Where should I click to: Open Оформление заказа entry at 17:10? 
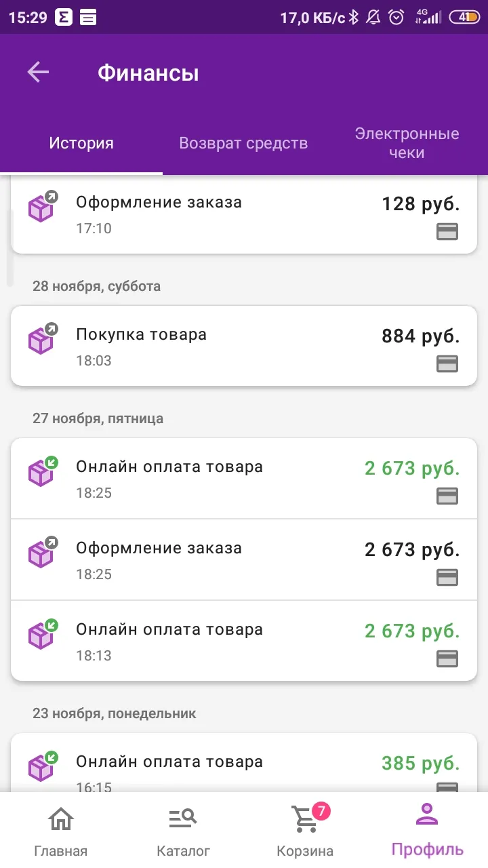point(244,214)
